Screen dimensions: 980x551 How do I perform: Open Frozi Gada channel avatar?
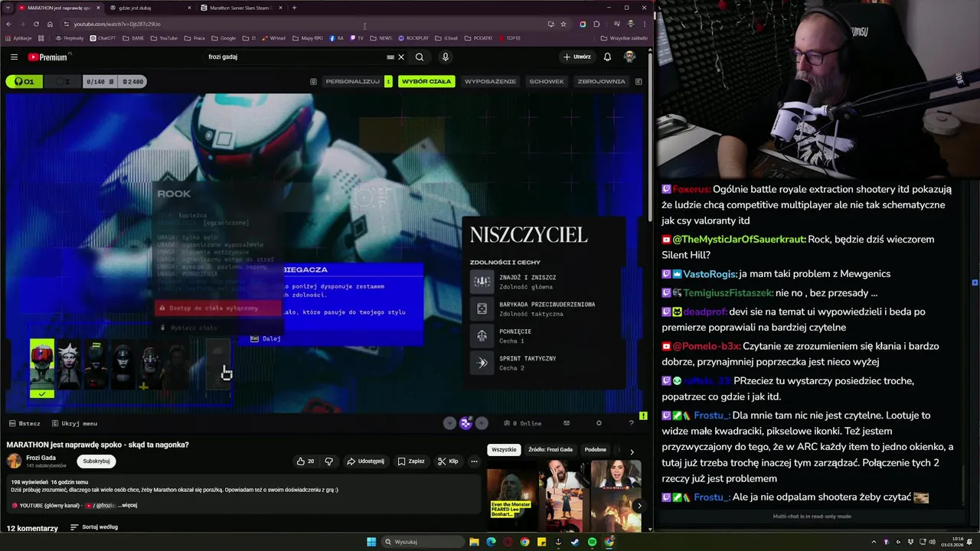click(14, 461)
